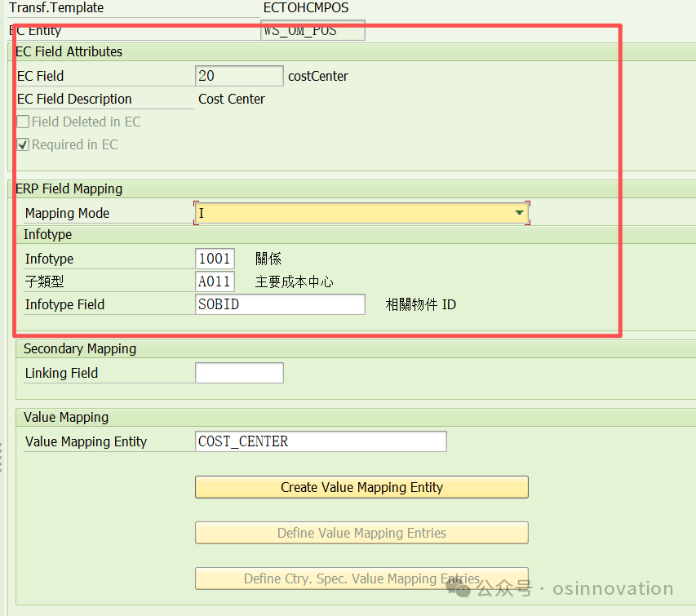
Task: Click the Infotype Field label
Action: click(64, 305)
